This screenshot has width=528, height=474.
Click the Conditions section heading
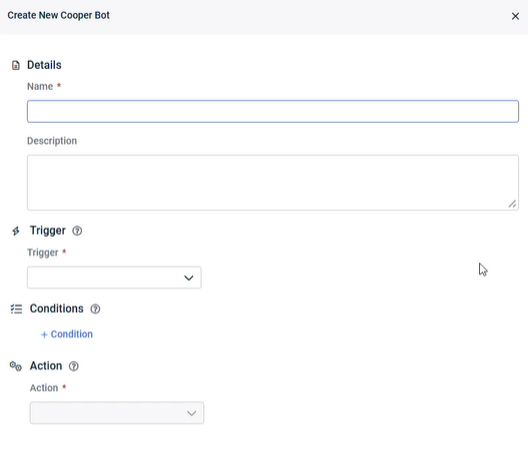(57, 309)
